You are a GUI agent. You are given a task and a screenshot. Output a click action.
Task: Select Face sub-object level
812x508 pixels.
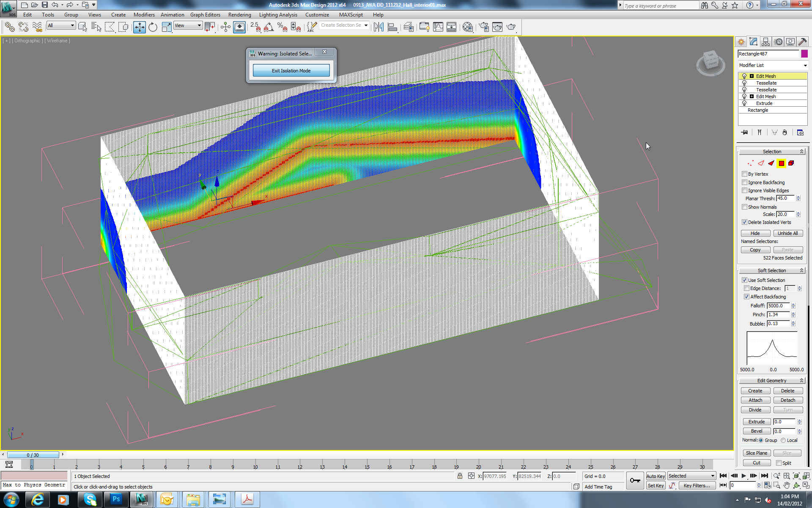point(771,163)
